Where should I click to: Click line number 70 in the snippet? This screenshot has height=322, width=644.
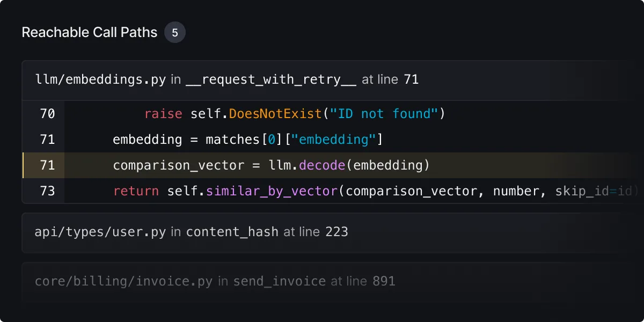tap(47, 113)
